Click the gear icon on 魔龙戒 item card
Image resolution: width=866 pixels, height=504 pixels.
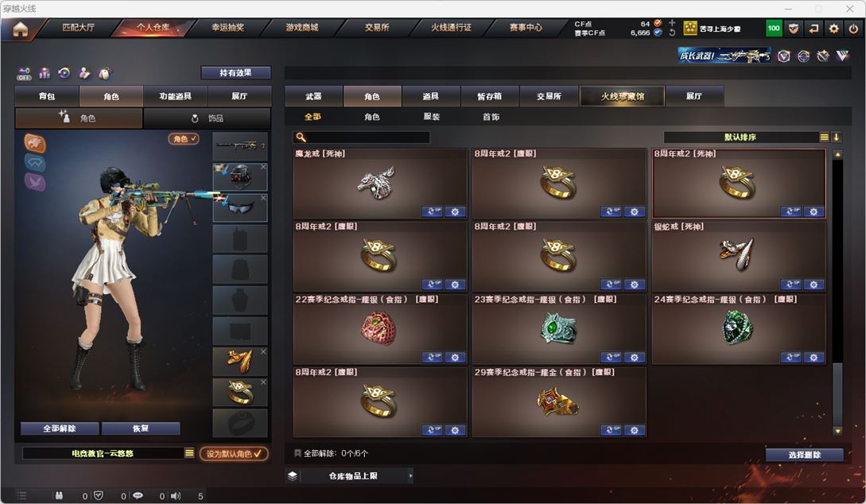click(x=455, y=211)
